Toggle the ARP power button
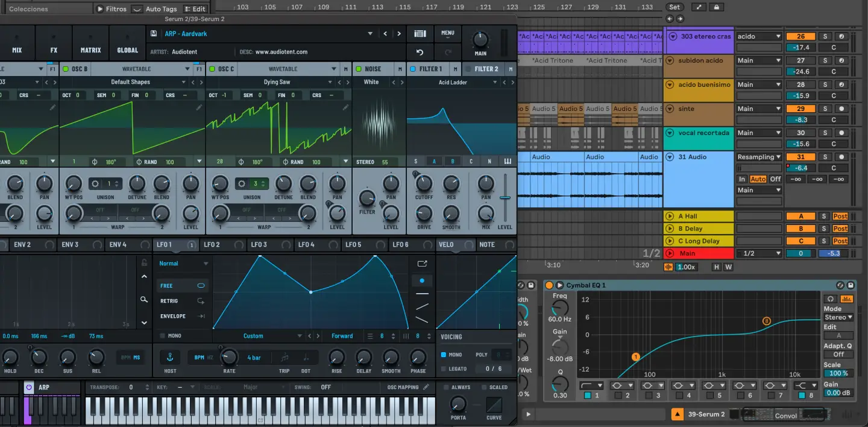 coord(29,387)
